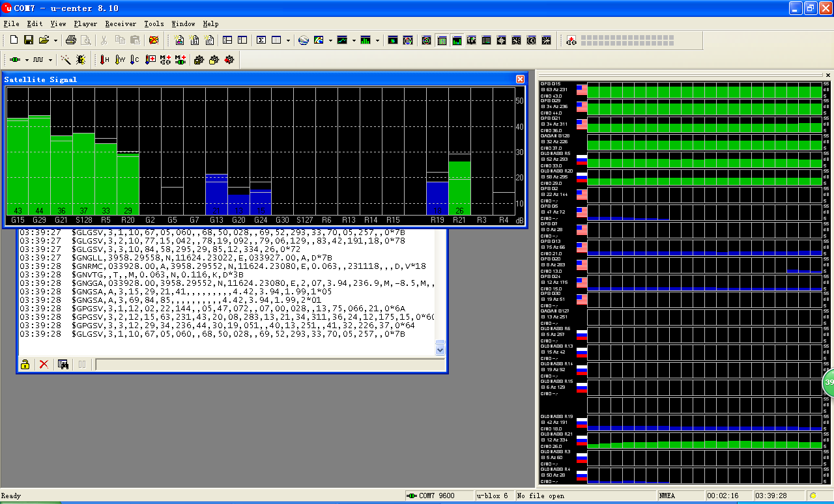Screen dimensions: 834x504
Task: Click the red X clear-all toolbar icon
Action: (x=154, y=40)
